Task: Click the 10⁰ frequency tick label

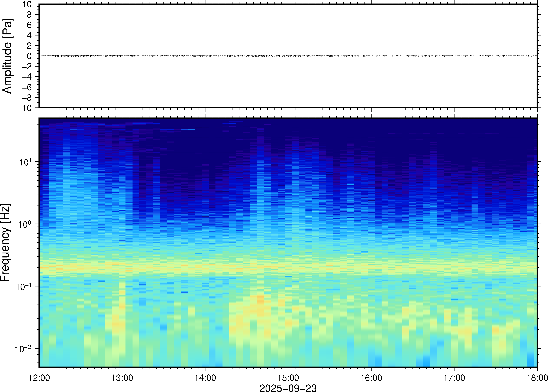Action: coord(25,224)
